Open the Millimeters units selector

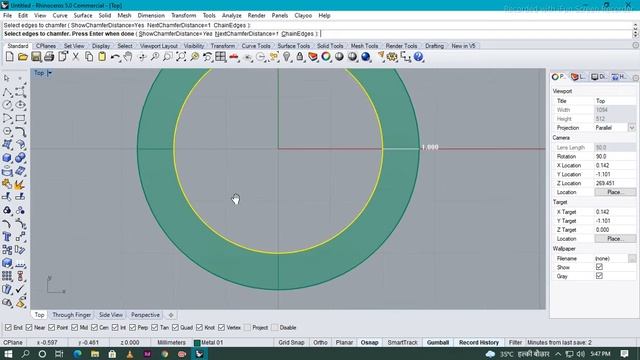coord(171,342)
